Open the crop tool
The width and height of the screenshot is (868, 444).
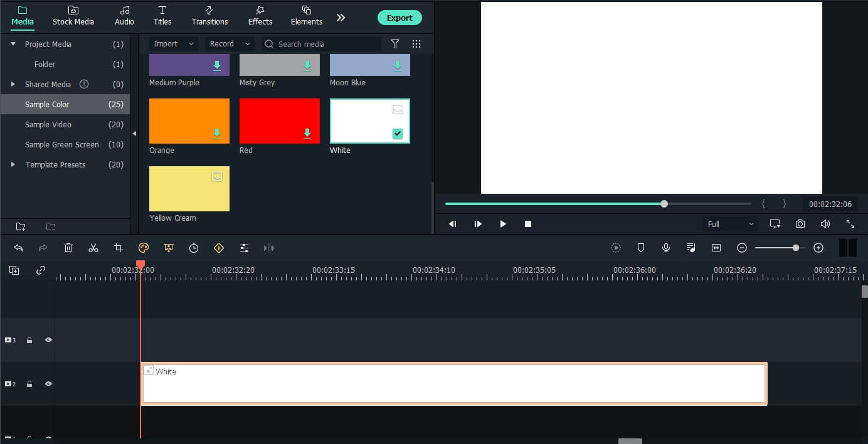coord(119,248)
